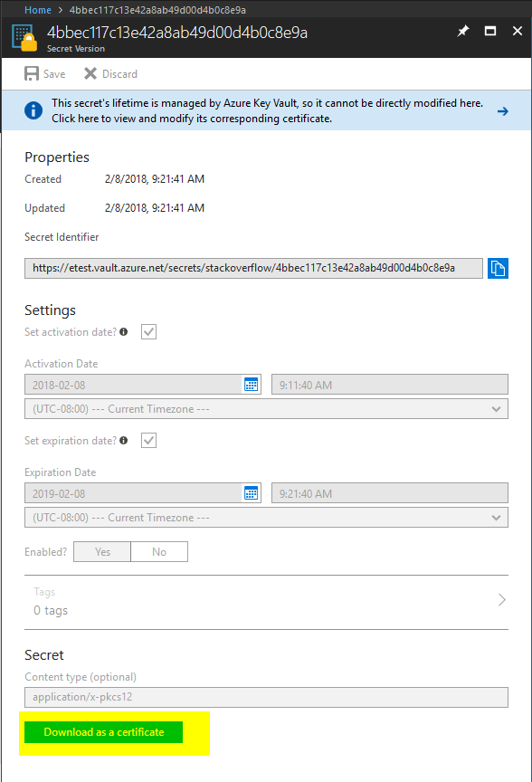Click Download as a certificate

tap(102, 731)
